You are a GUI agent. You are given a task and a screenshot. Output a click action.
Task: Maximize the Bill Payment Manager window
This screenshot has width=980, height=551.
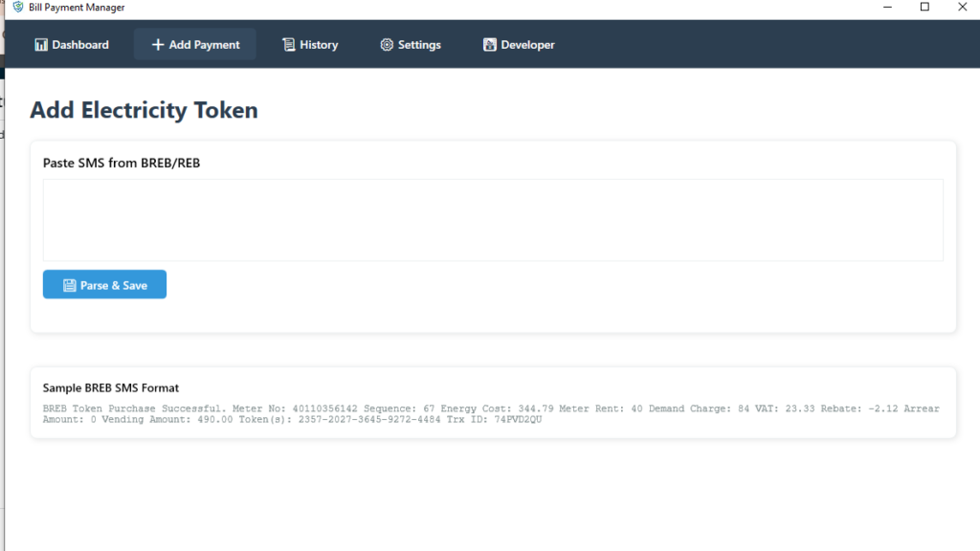click(924, 8)
